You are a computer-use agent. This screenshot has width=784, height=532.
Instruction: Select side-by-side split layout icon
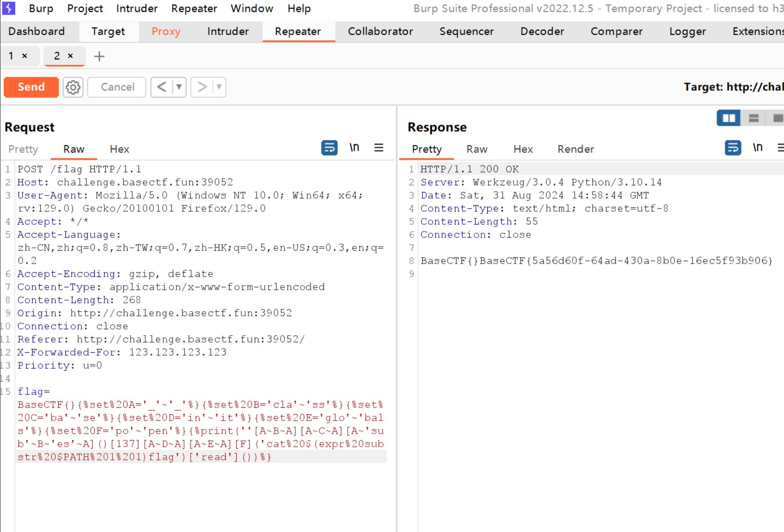coord(729,118)
